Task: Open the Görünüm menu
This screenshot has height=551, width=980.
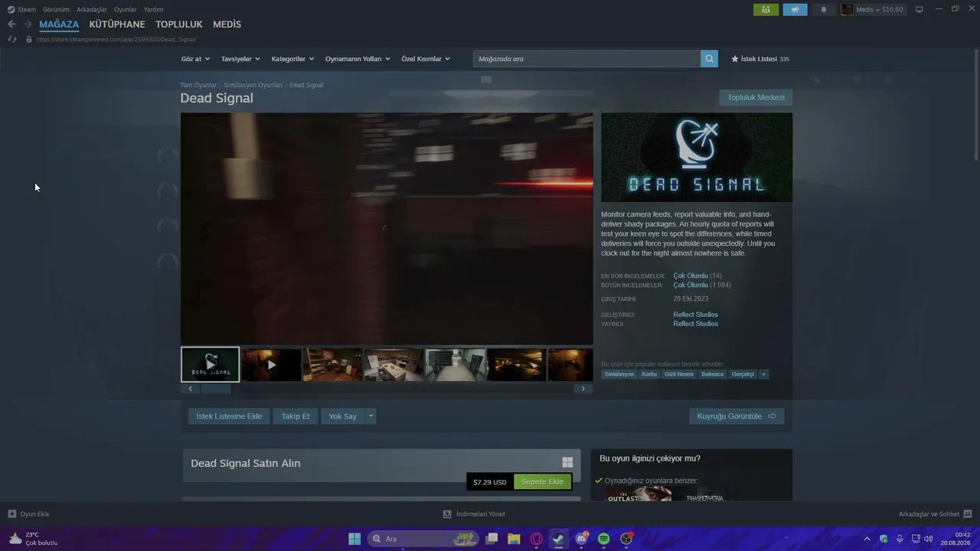Action: [56, 10]
